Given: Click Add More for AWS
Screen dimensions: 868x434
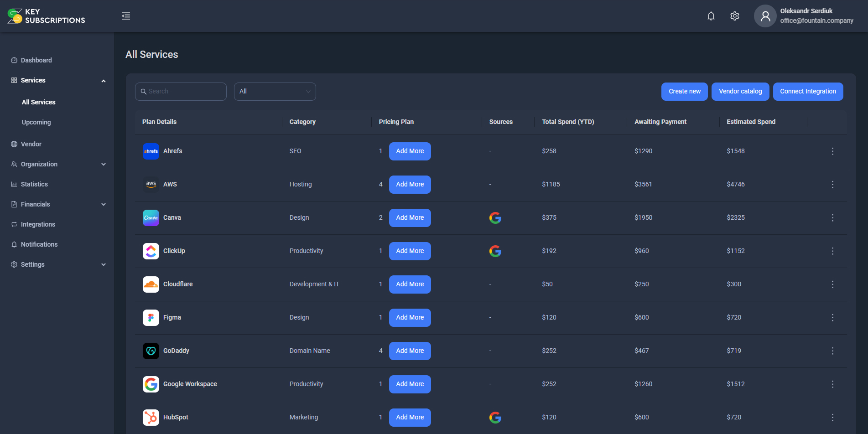Looking at the screenshot, I should (x=410, y=185).
